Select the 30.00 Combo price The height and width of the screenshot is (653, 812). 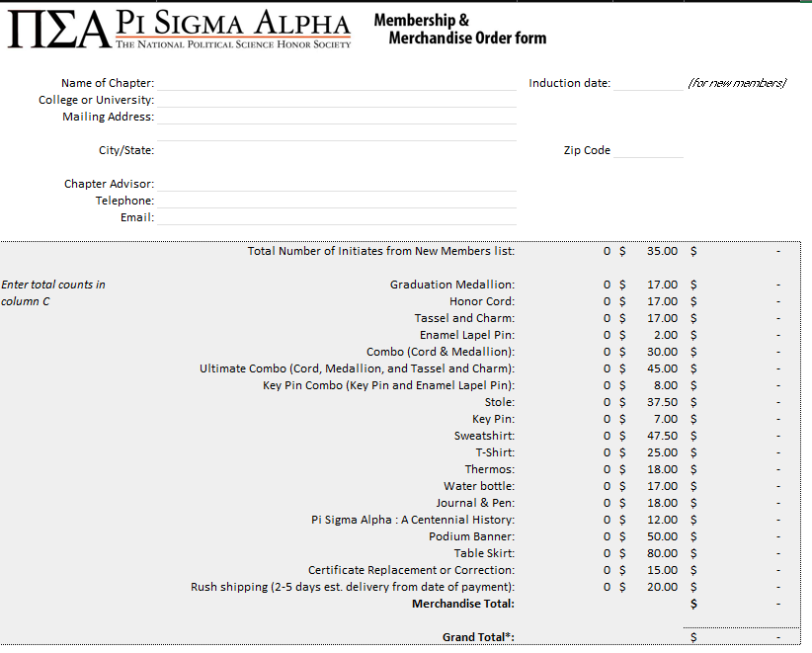click(662, 352)
